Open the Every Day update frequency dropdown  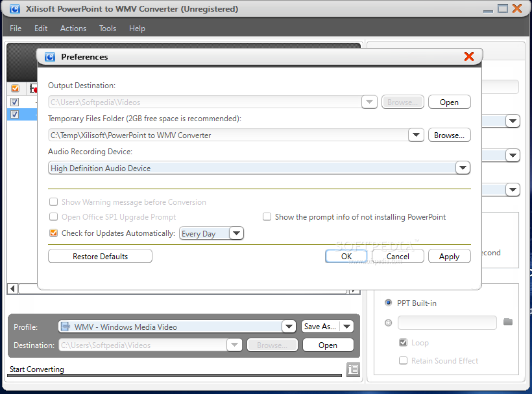(237, 233)
